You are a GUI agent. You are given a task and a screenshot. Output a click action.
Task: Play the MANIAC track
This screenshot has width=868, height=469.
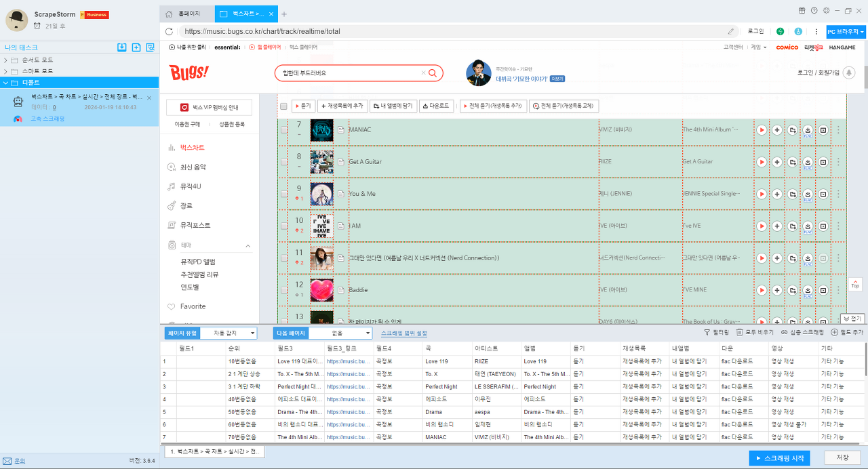pyautogui.click(x=762, y=130)
